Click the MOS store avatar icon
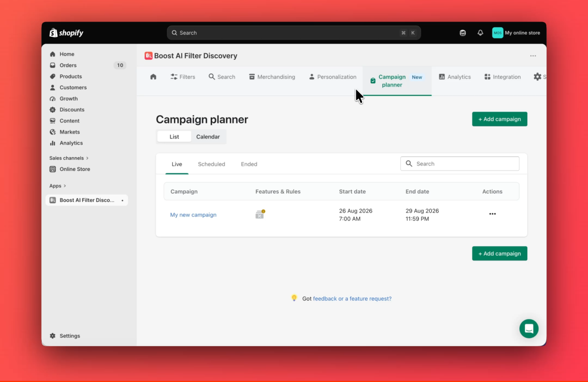 click(x=497, y=33)
